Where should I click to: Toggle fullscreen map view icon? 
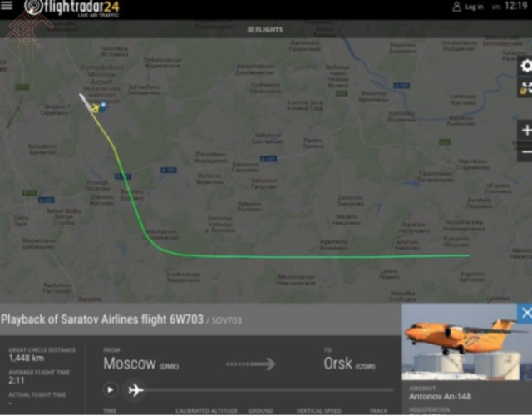[525, 87]
